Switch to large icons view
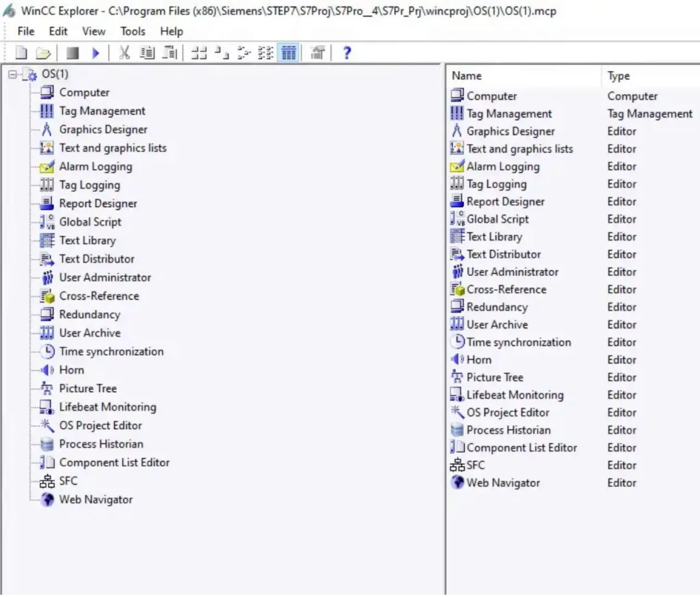The height and width of the screenshot is (597, 700). 198,53
